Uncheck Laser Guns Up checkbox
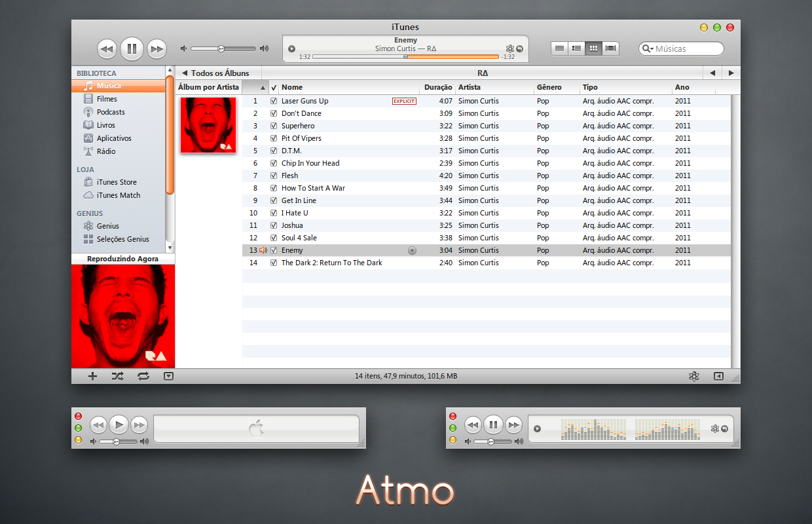 tap(274, 101)
